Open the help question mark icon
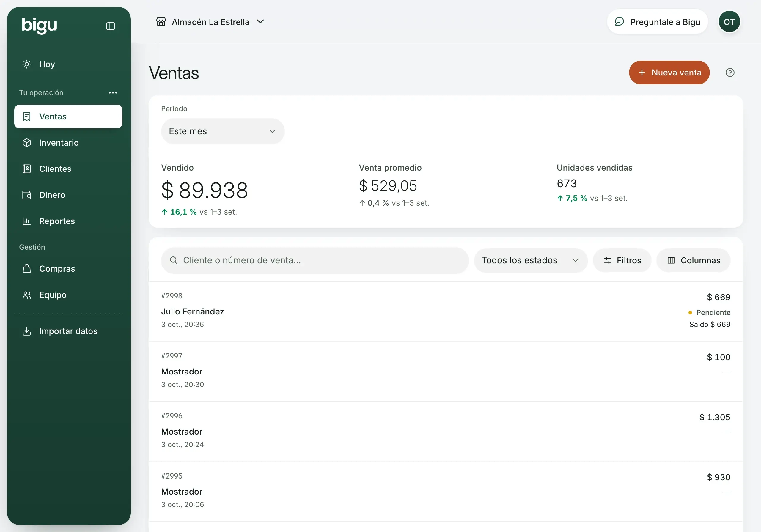 (x=730, y=73)
